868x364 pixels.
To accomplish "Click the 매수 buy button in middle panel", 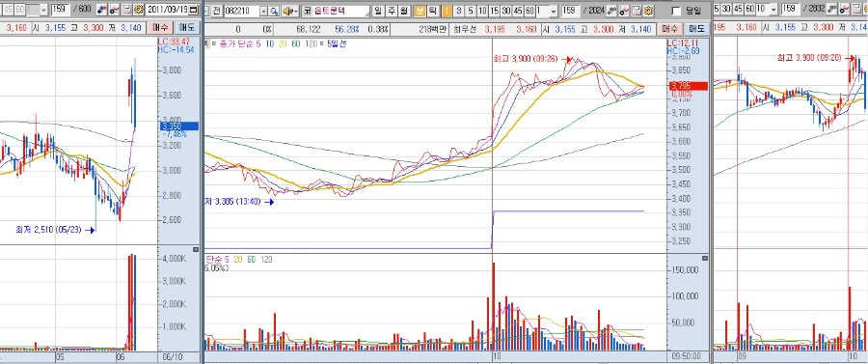I will pyautogui.click(x=670, y=29).
